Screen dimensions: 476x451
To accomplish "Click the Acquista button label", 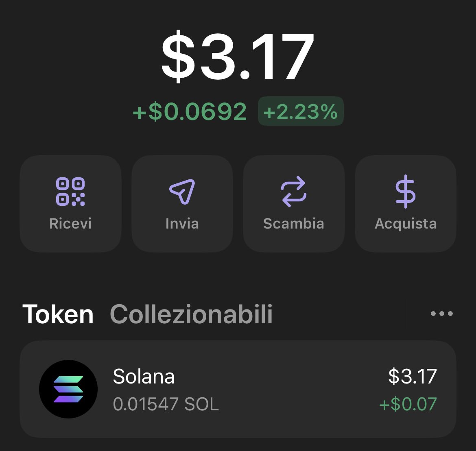I will 406,224.
